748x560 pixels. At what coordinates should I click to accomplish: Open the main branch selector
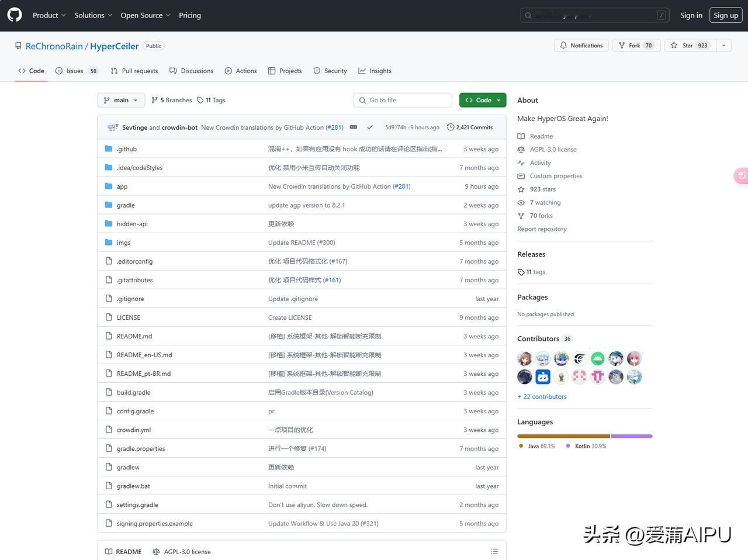pos(121,100)
